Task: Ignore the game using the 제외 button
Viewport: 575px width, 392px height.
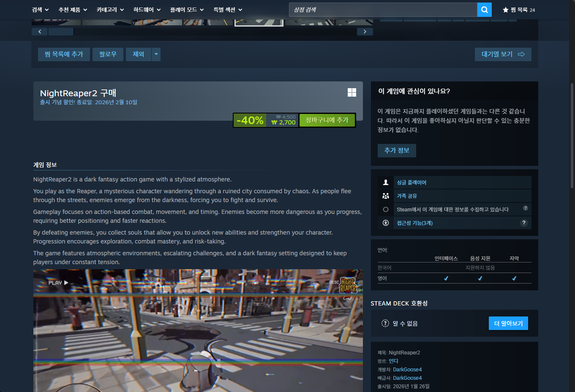Action: pyautogui.click(x=139, y=54)
